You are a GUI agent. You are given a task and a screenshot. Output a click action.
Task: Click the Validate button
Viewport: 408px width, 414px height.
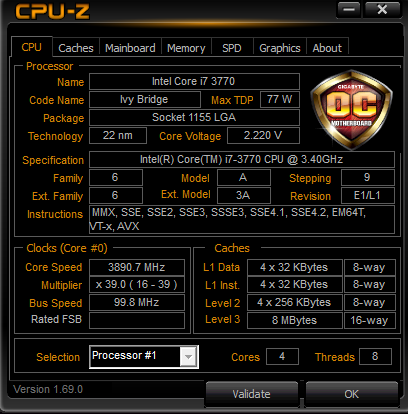coord(251,394)
